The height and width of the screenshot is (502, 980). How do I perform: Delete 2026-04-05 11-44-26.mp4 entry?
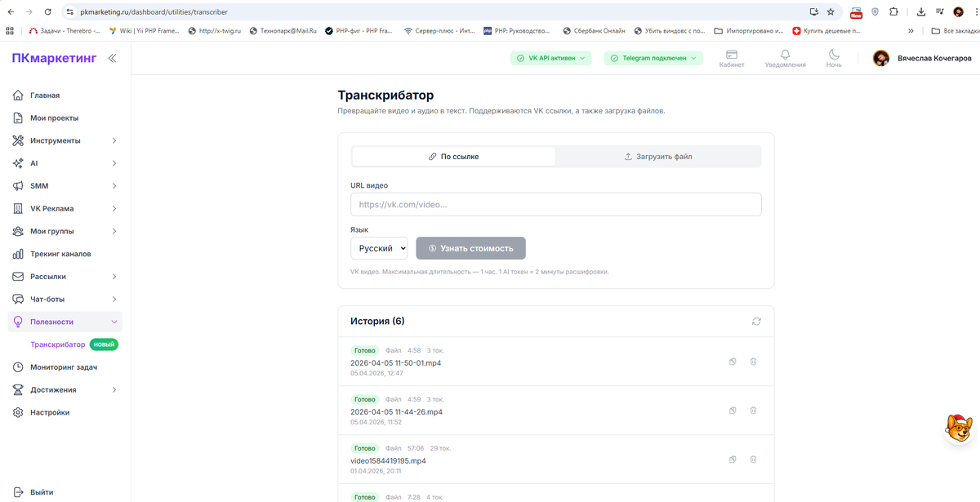tap(753, 411)
